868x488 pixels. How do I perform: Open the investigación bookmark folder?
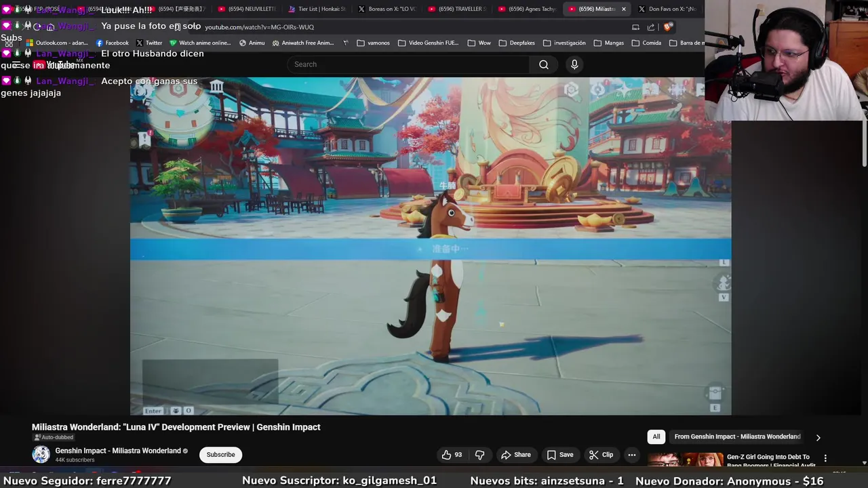point(564,43)
